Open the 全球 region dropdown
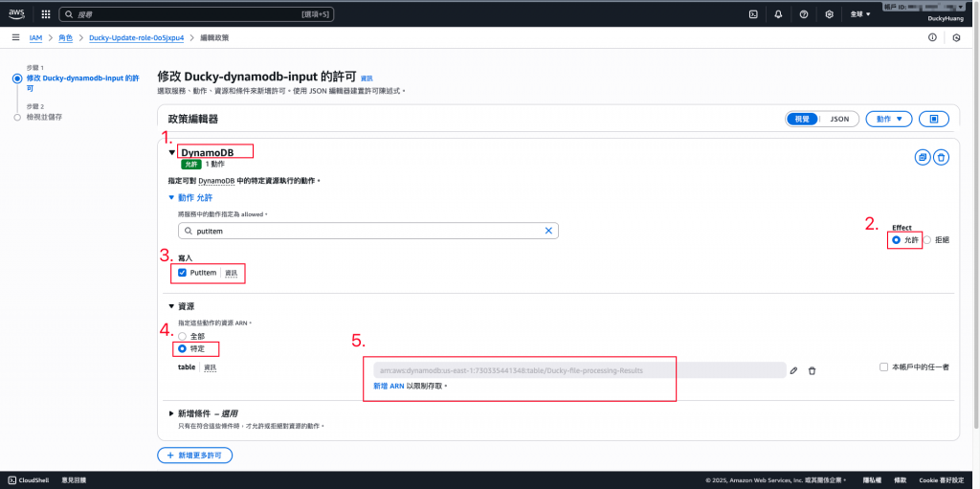 [x=860, y=13]
